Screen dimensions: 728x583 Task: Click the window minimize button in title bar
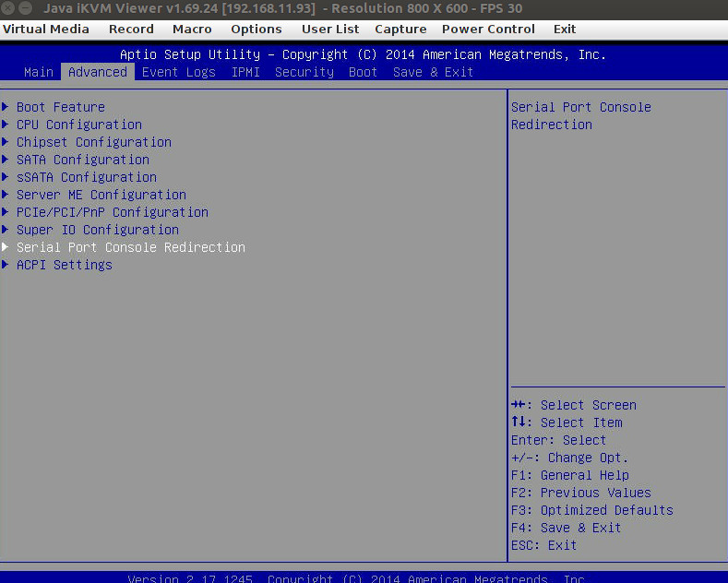(26, 8)
